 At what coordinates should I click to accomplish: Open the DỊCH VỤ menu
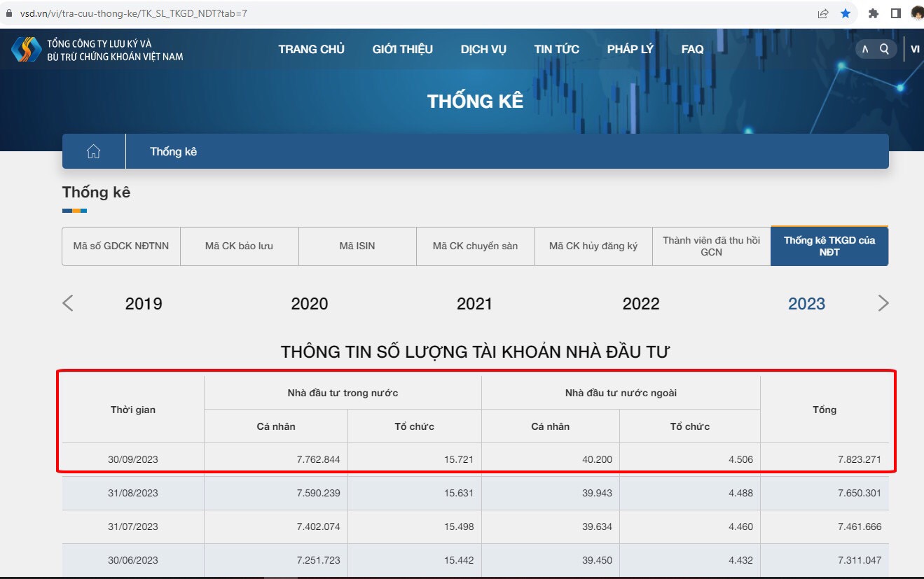coord(483,49)
